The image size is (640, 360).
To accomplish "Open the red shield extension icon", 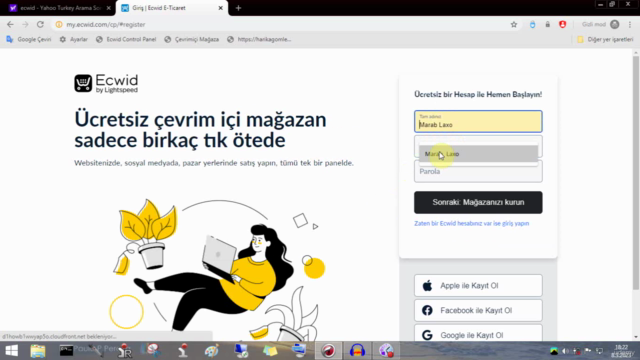I will [x=562, y=24].
